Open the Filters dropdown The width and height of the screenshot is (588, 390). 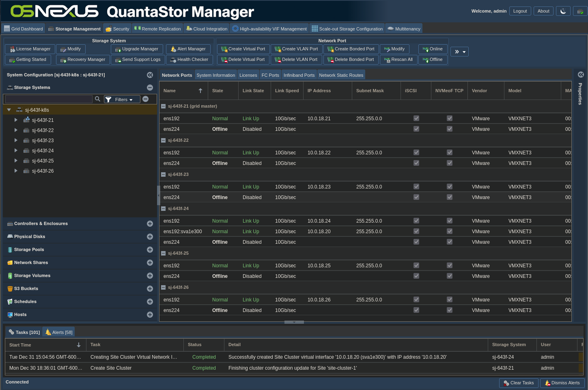[122, 100]
